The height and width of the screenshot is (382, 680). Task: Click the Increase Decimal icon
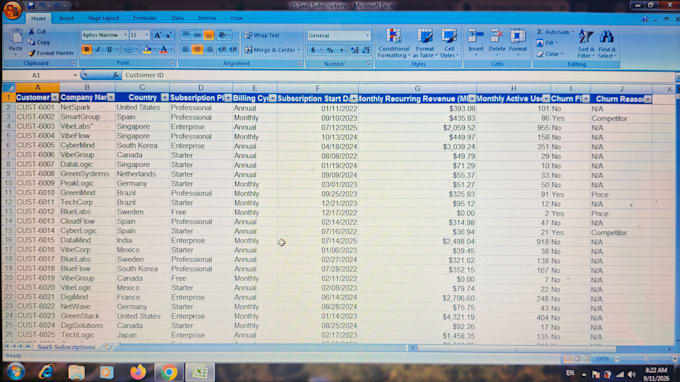(x=355, y=50)
